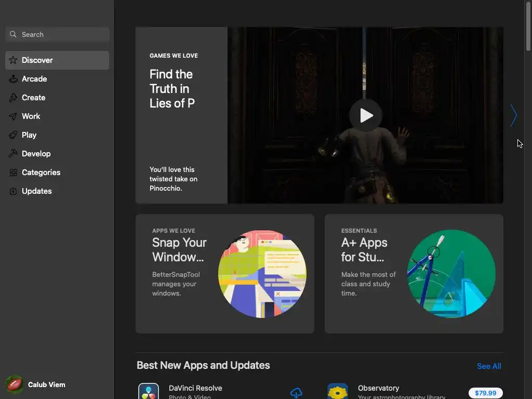Click "You'll love this twisted take" description
This screenshot has width=532, height=399.
point(174,179)
